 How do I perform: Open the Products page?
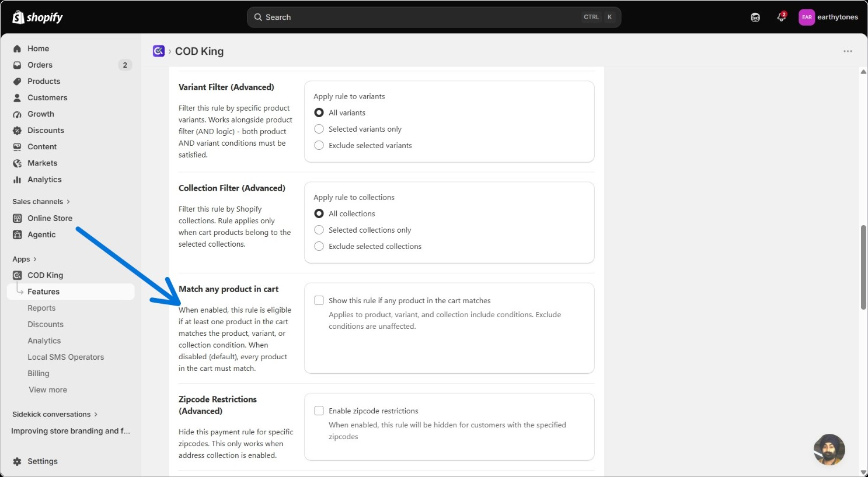[x=44, y=82]
